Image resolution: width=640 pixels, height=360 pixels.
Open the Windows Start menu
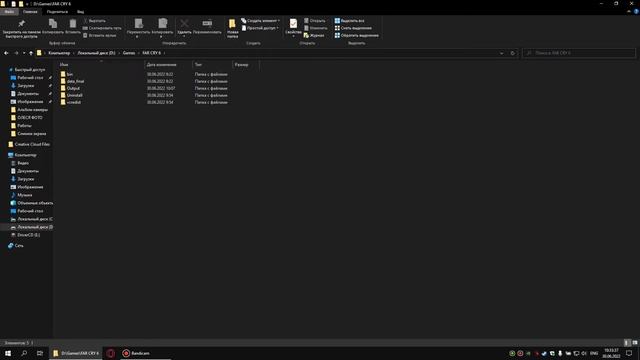click(x=8, y=353)
